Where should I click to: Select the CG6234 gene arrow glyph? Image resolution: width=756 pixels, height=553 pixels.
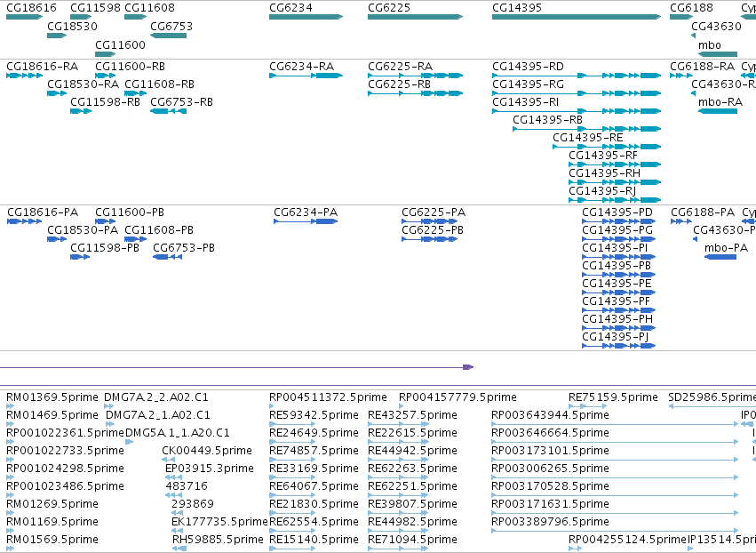tap(306, 17)
